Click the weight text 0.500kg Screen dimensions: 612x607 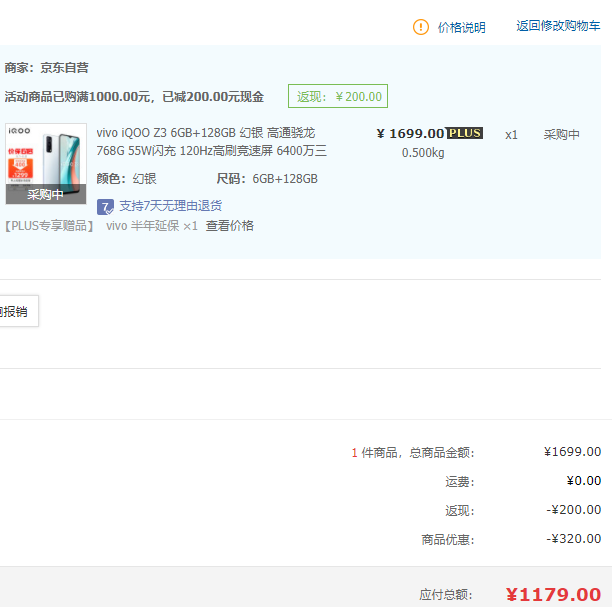tap(423, 153)
